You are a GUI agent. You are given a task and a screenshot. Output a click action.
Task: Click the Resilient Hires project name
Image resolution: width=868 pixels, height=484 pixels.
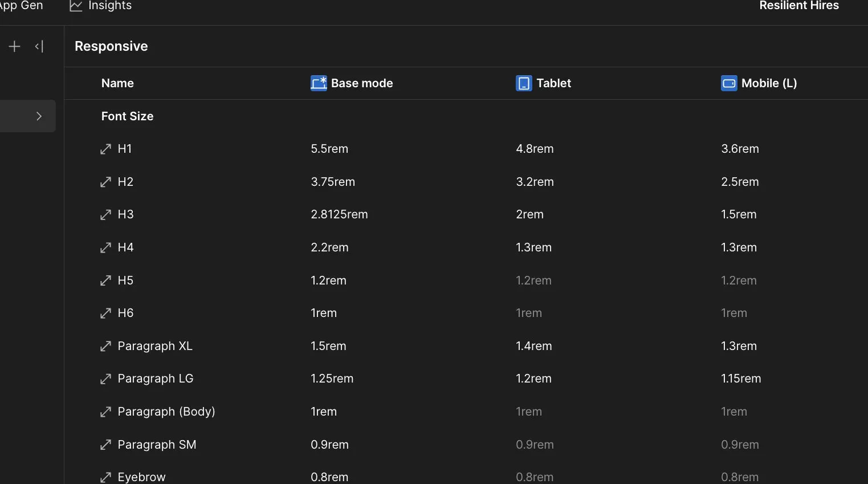click(x=799, y=6)
